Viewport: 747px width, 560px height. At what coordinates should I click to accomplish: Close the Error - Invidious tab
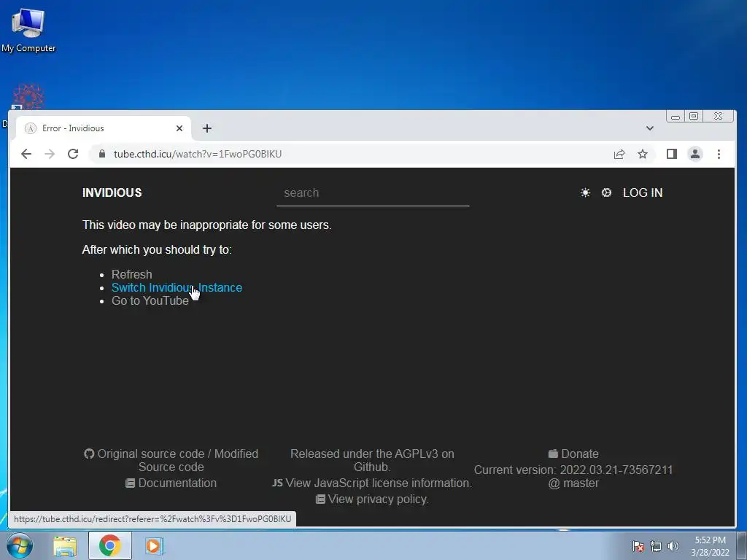[179, 128]
